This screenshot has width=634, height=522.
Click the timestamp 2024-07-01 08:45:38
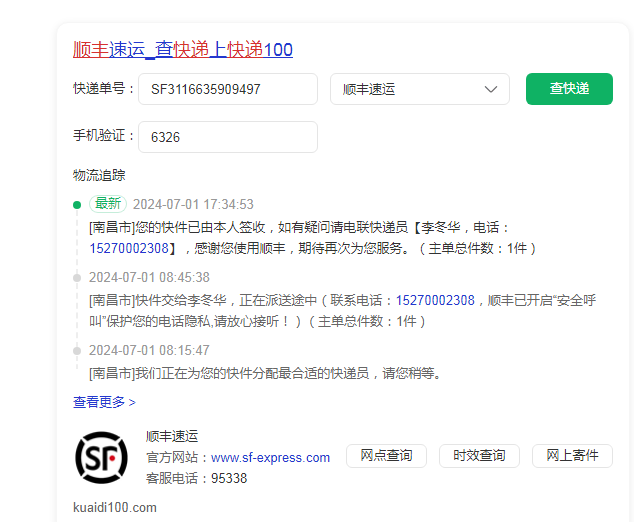pos(149,277)
